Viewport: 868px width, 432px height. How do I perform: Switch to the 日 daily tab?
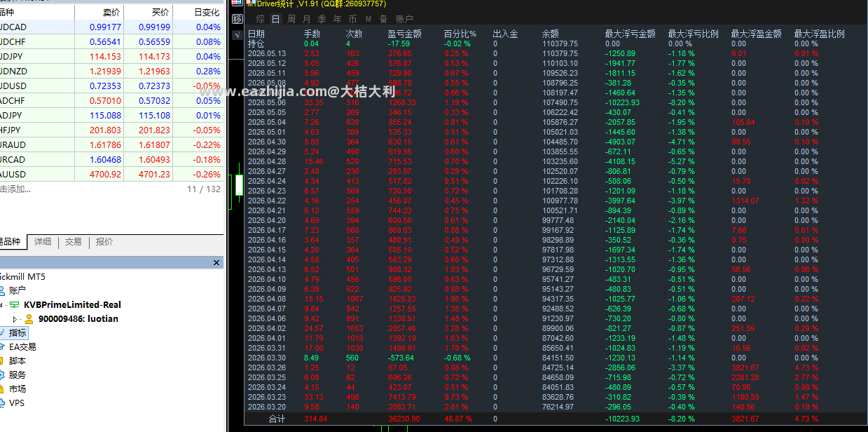(x=276, y=19)
